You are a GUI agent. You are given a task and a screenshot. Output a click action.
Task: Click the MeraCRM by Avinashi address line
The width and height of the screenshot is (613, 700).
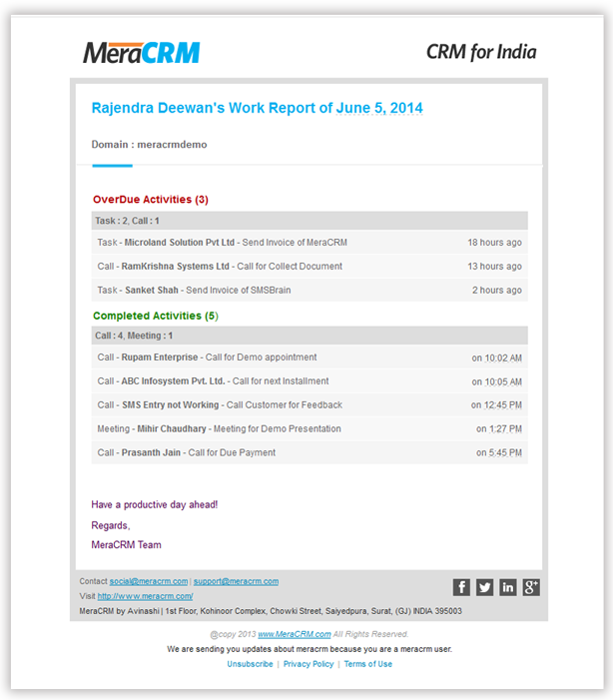point(271,611)
